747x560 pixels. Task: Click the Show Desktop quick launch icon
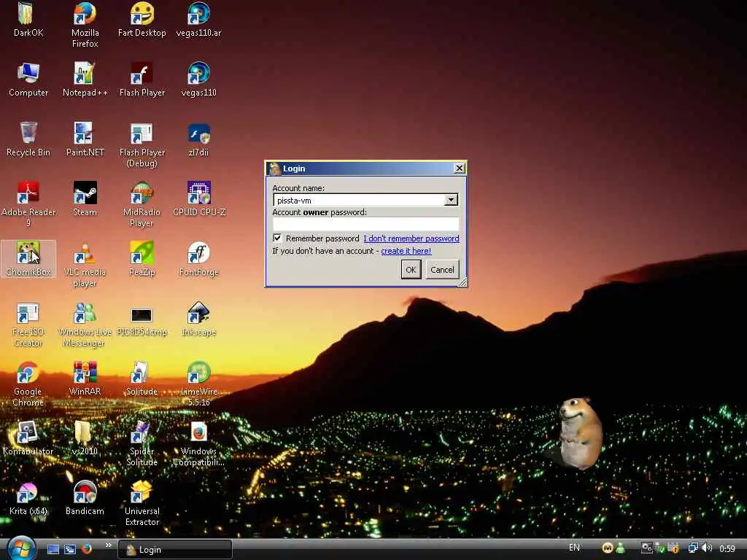pos(53,549)
